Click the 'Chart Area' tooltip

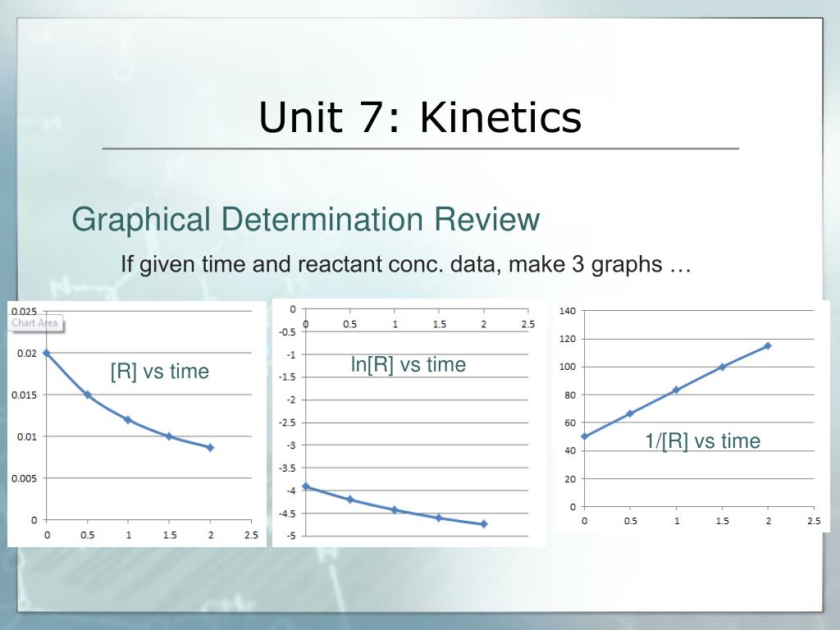(x=35, y=323)
